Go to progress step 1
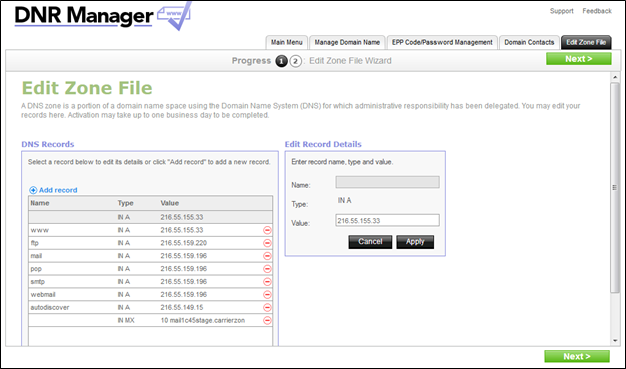Image resolution: width=626 pixels, height=369 pixels. pyautogui.click(x=281, y=61)
